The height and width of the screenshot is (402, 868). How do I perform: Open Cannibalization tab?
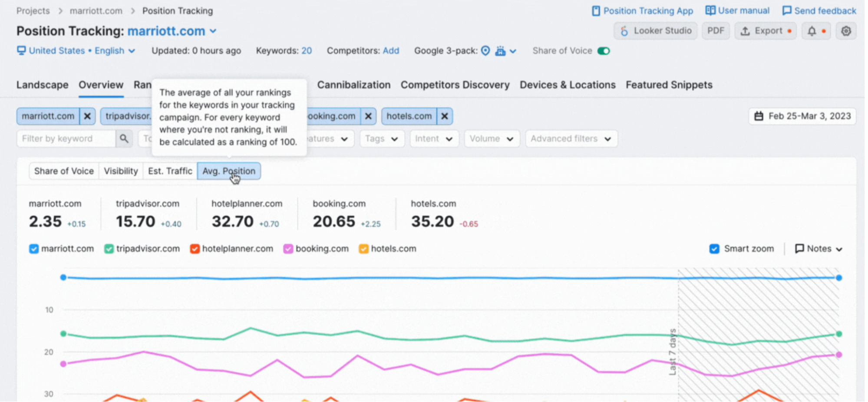[x=354, y=85]
